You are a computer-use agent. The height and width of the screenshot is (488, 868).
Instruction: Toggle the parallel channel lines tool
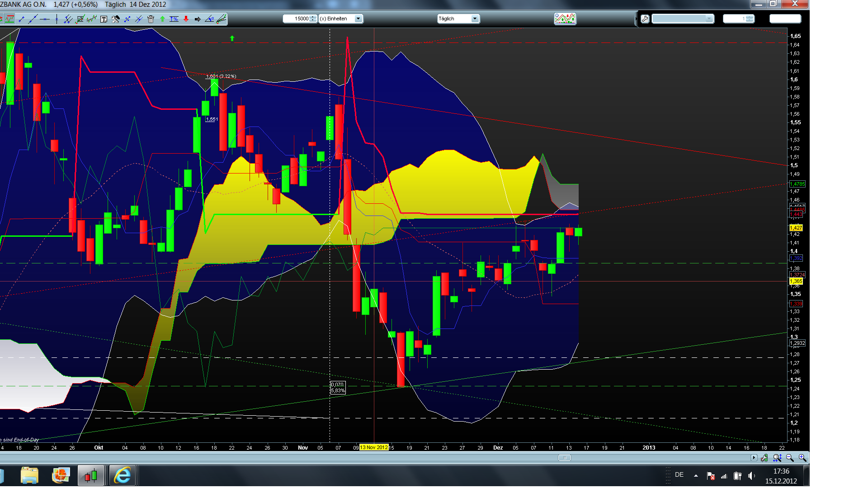coord(68,19)
